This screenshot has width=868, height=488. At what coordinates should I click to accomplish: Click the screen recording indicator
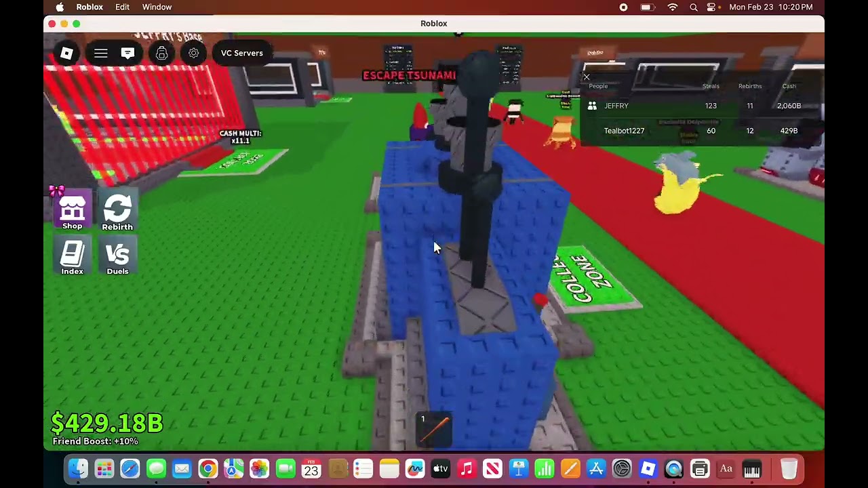pyautogui.click(x=623, y=7)
